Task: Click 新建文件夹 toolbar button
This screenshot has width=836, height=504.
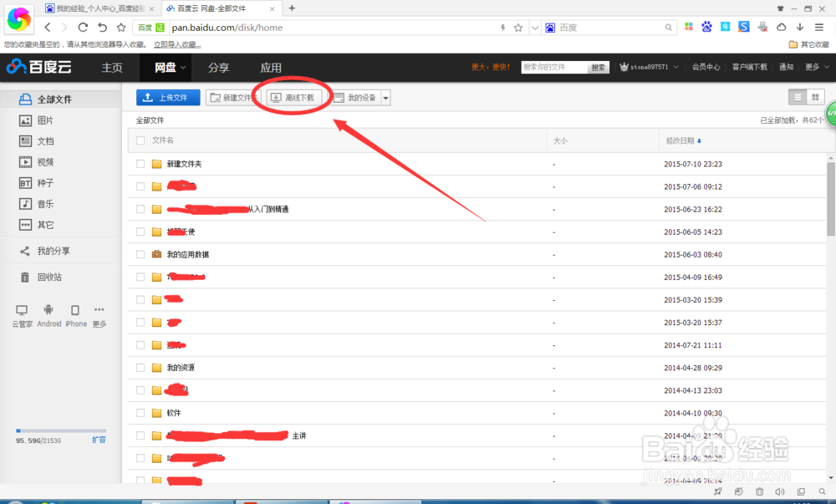Action: pyautogui.click(x=233, y=98)
